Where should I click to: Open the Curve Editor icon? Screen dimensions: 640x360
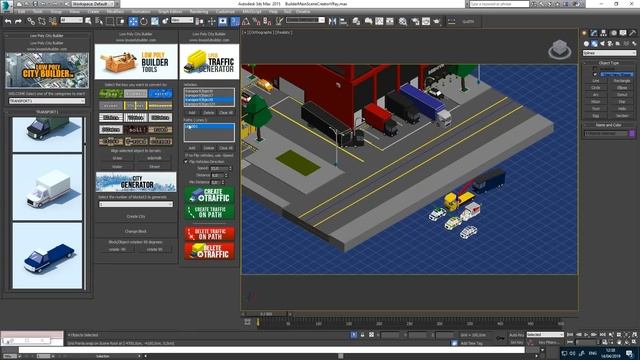pyautogui.click(x=379, y=21)
